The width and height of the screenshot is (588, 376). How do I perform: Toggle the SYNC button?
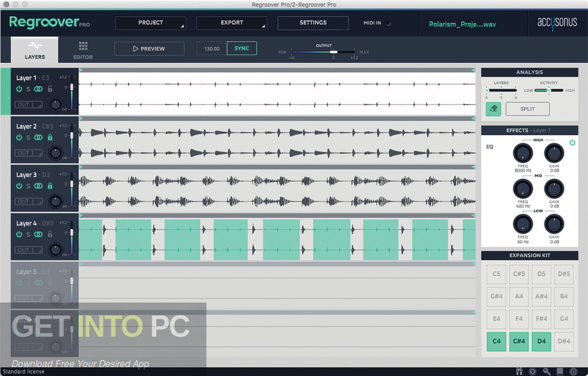[x=242, y=48]
